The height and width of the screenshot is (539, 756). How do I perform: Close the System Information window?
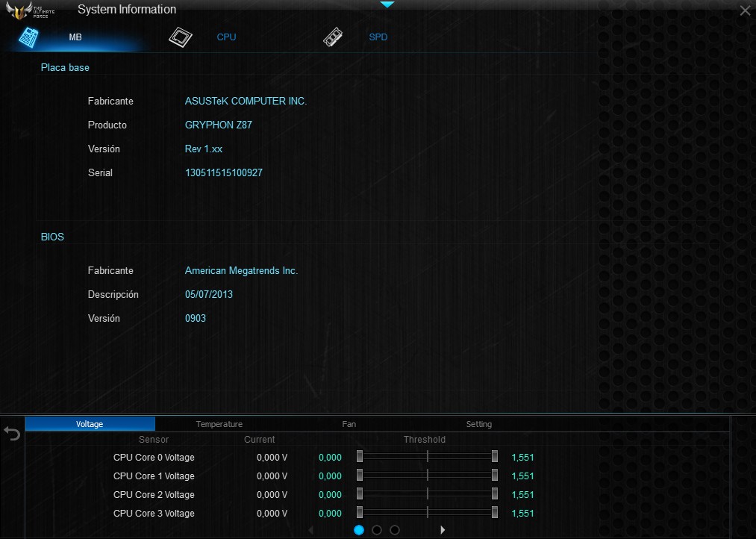tap(745, 10)
